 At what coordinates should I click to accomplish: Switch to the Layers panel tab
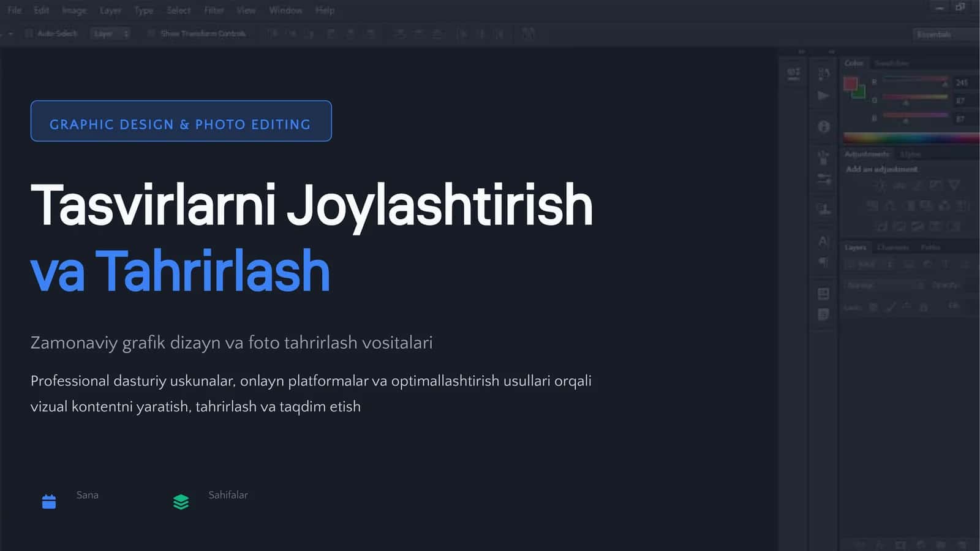pos(856,247)
